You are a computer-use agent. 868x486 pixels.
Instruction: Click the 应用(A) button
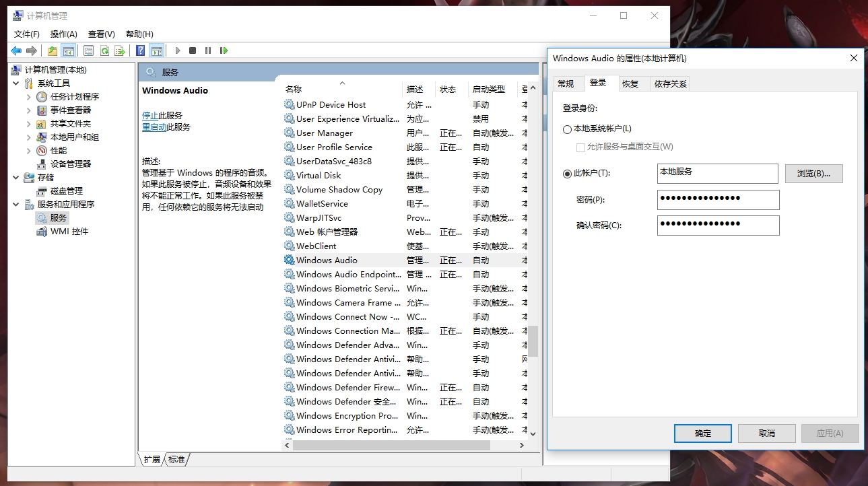click(x=830, y=433)
